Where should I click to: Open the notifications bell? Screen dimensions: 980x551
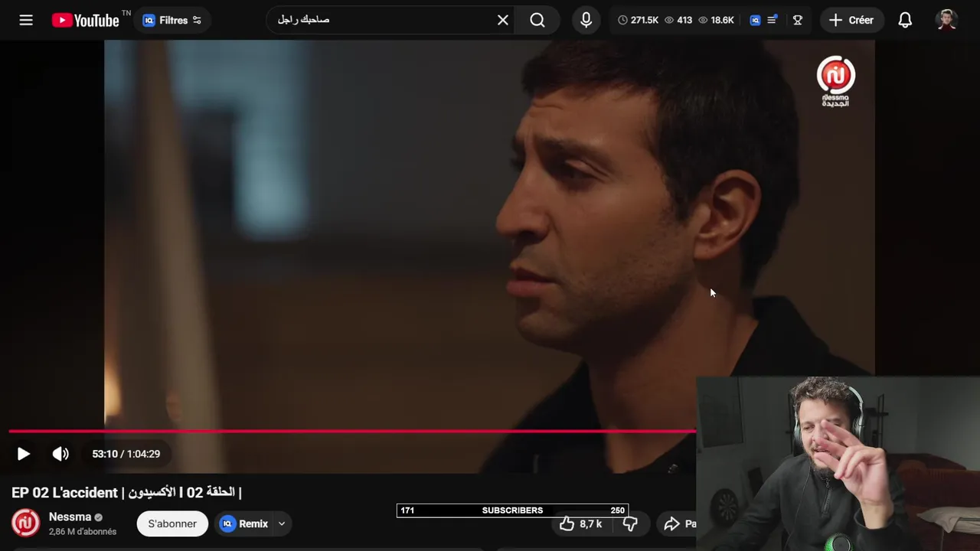[x=905, y=20]
